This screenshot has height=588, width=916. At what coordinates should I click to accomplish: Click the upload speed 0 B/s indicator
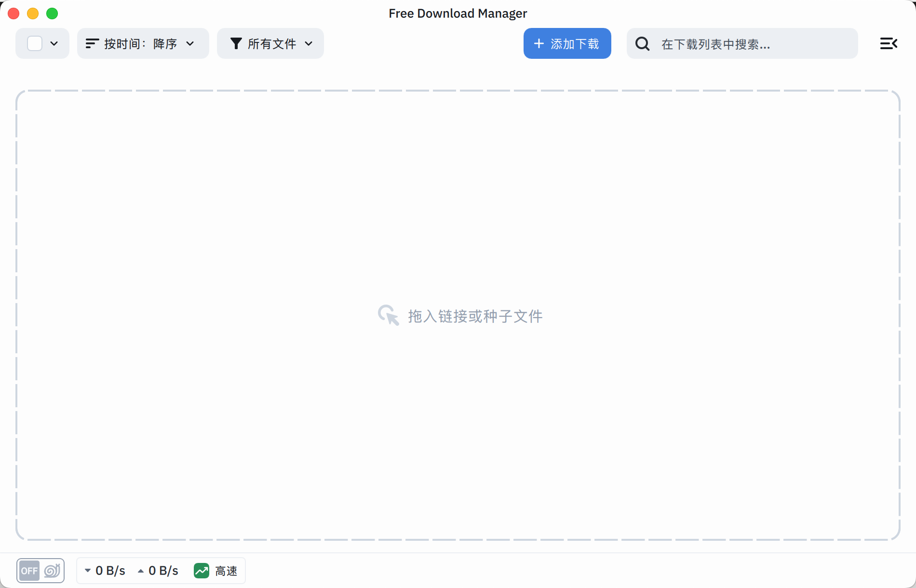click(158, 571)
